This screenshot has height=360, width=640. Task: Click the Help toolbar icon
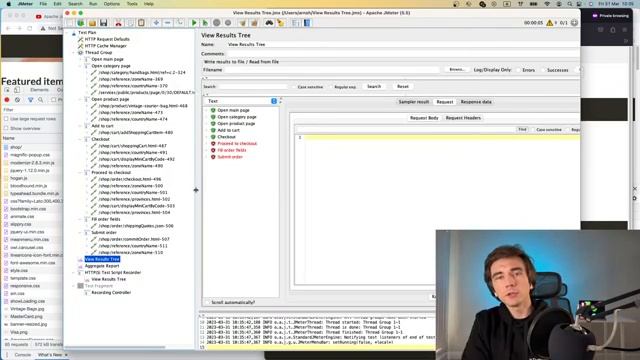click(x=307, y=23)
